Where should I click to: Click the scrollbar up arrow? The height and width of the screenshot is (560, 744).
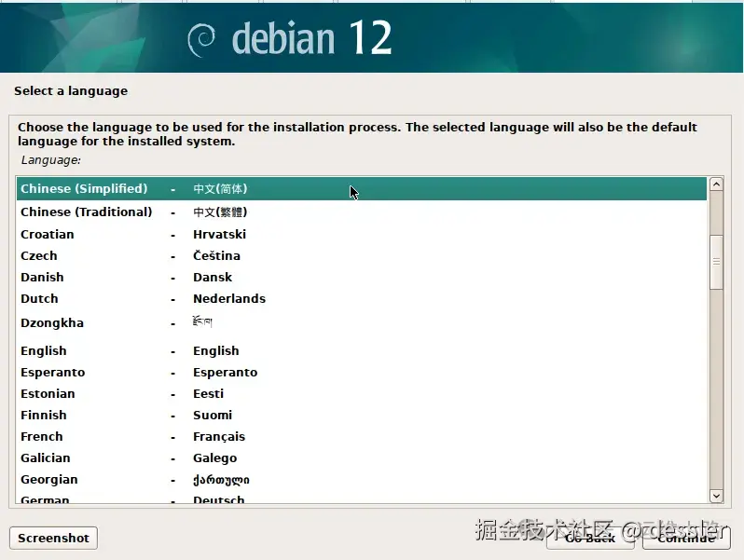coord(716,184)
